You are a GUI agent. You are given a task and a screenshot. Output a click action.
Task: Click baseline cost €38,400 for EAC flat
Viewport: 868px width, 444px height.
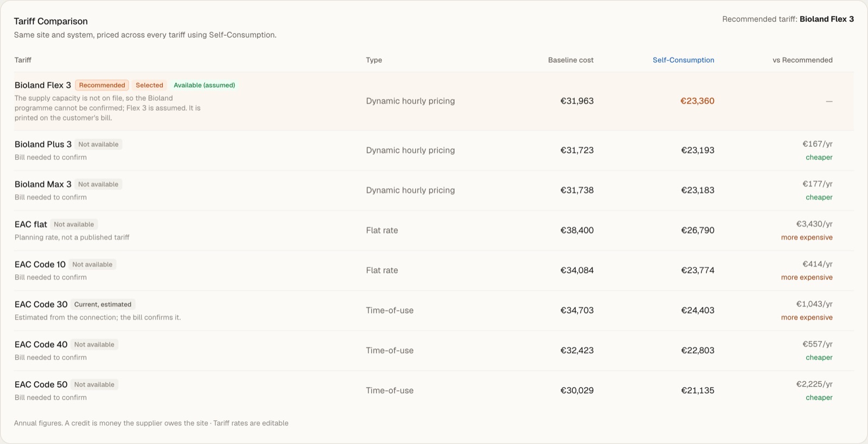click(577, 230)
